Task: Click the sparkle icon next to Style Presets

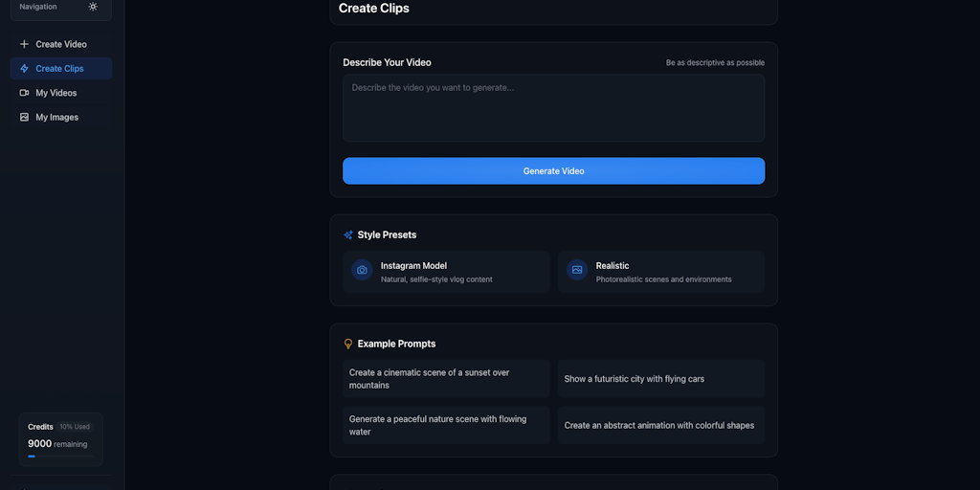Action: [348, 234]
